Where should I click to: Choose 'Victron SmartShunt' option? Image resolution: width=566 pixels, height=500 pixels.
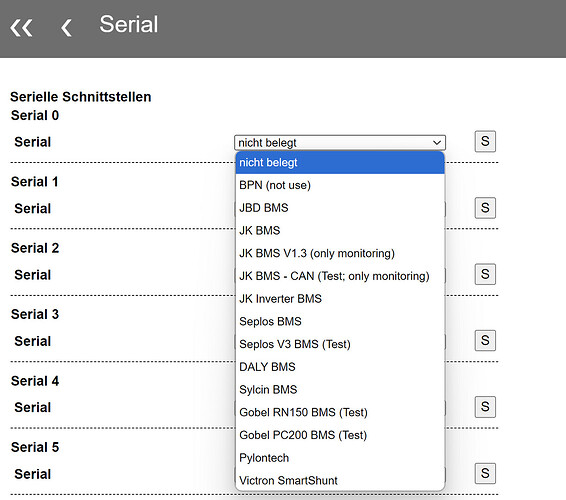click(x=340, y=480)
